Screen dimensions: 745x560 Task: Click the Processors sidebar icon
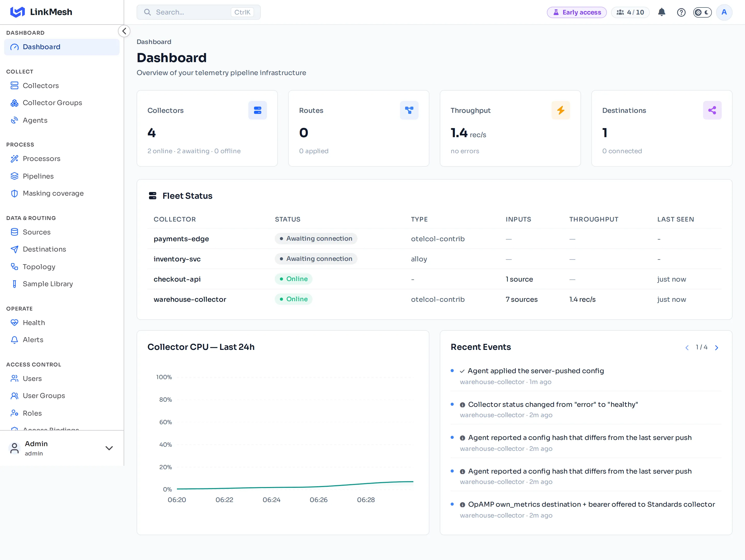point(14,159)
